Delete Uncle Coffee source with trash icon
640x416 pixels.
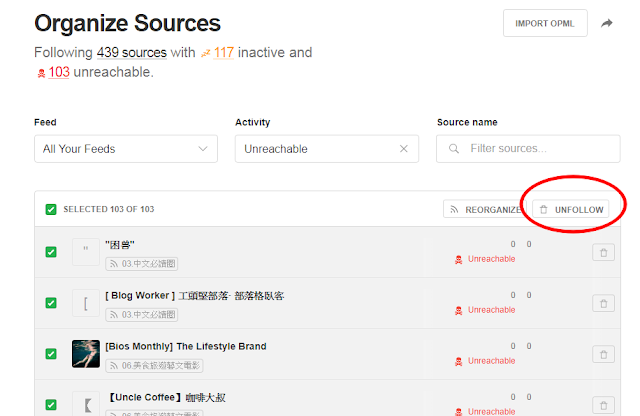603,405
